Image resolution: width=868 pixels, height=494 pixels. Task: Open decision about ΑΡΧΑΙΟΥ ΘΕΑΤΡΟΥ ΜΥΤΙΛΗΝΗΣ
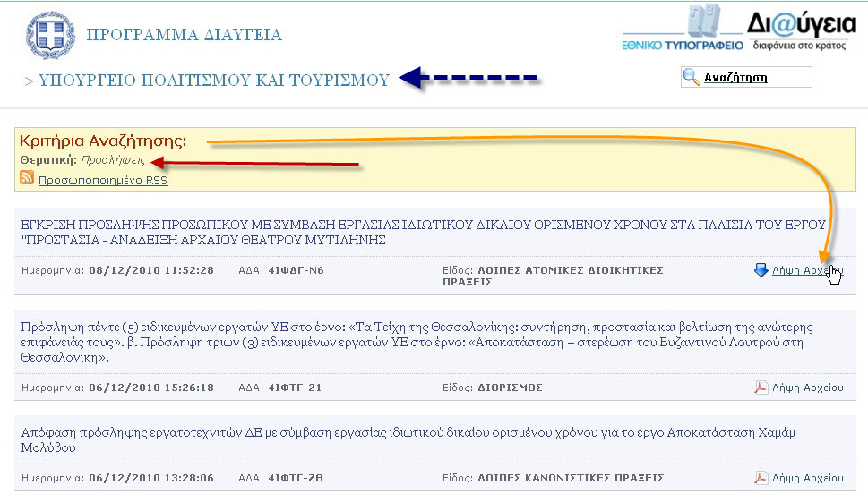pyautogui.click(x=423, y=233)
